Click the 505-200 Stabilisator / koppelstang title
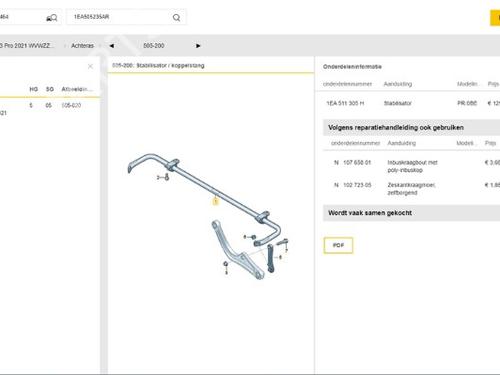 (x=158, y=65)
